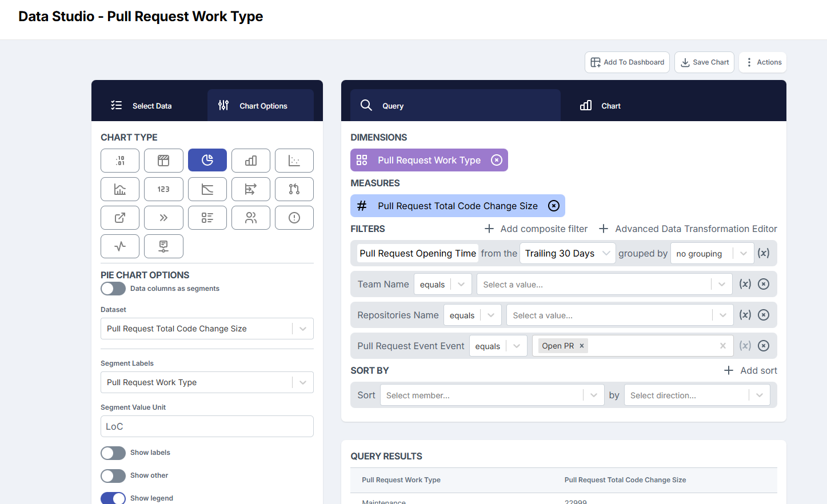The image size is (827, 504).
Task: Enable the Show labels switch
Action: [113, 453]
